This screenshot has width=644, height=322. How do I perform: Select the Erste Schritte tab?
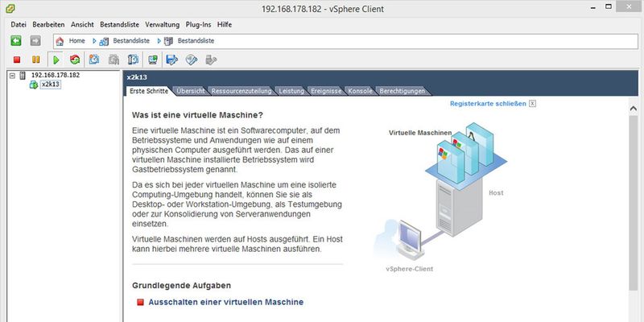tap(149, 91)
